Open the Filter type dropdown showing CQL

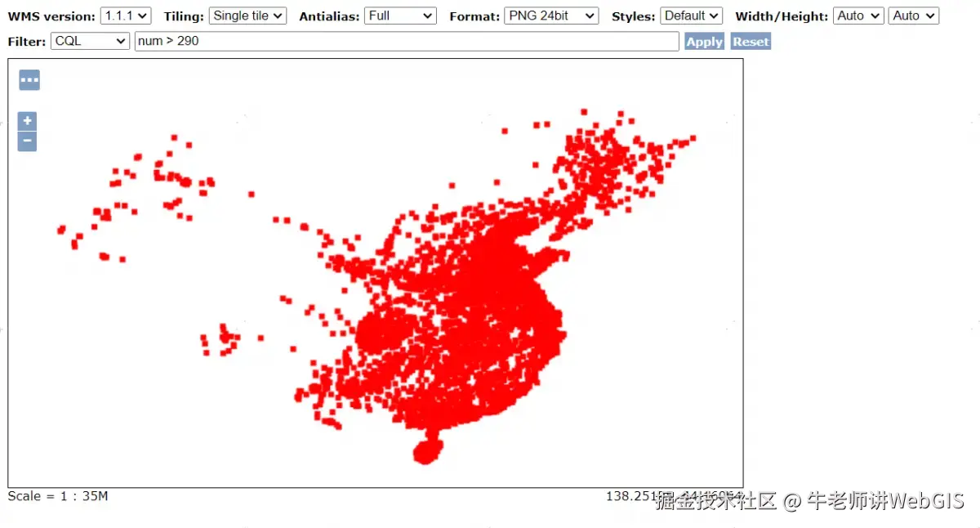tap(90, 41)
